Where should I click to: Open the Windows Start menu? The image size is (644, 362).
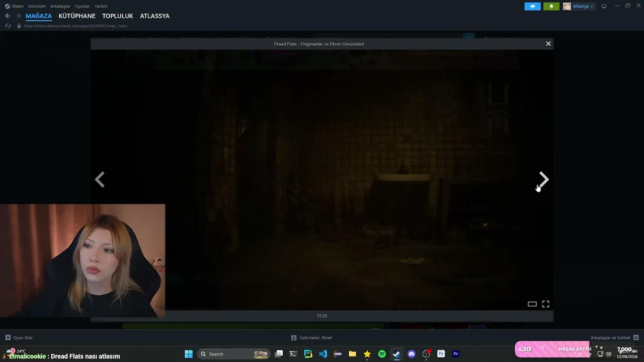189,354
